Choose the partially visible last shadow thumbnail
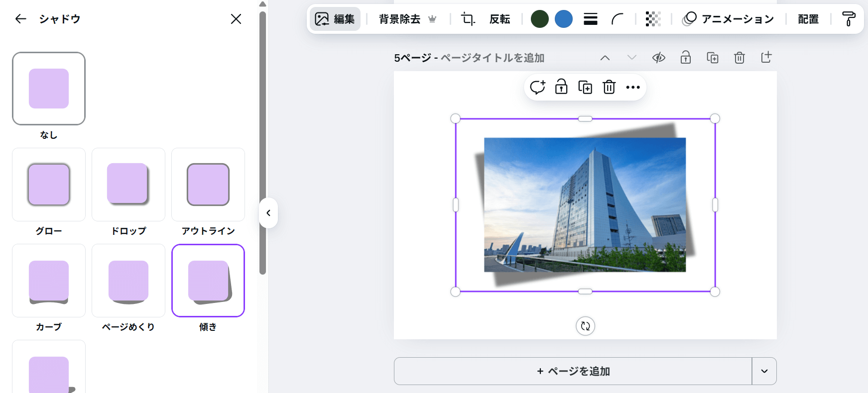The height and width of the screenshot is (393, 868). (x=49, y=367)
